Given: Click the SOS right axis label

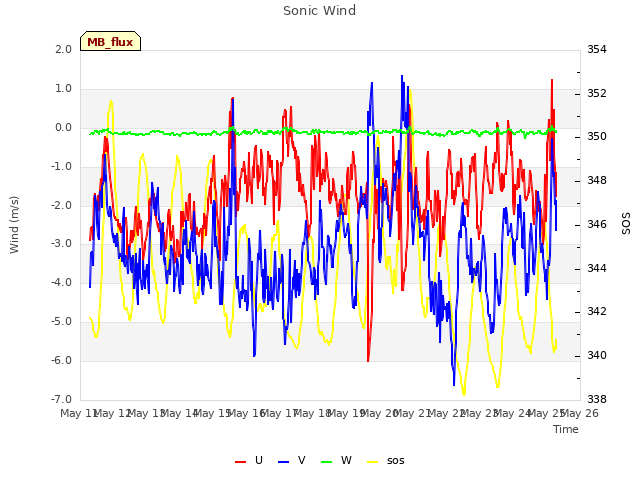Looking at the screenshot, I should (626, 224).
